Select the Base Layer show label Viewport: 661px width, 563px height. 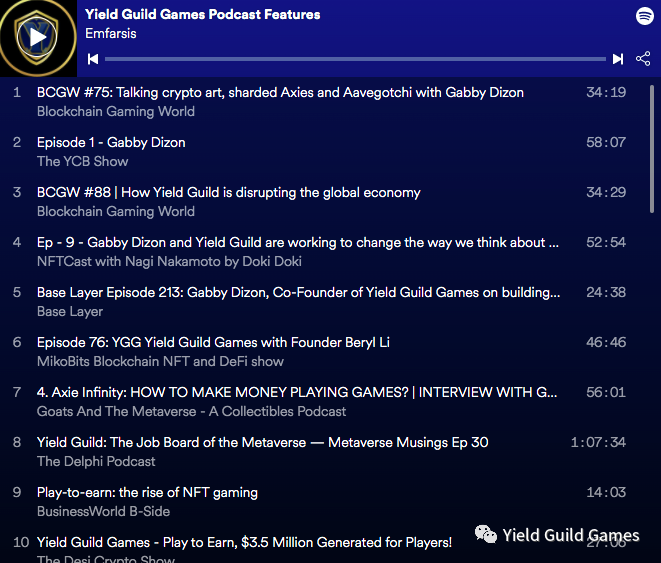70,311
